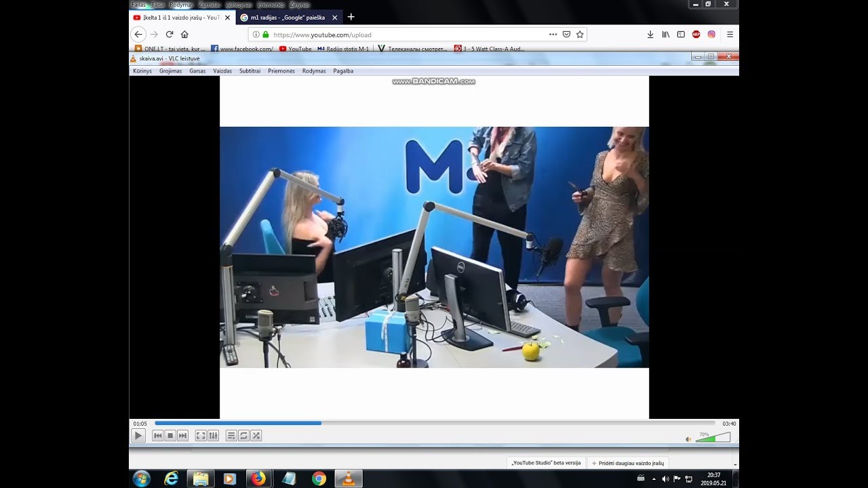
Task: Jump to previous track in VLC
Action: tap(158, 436)
